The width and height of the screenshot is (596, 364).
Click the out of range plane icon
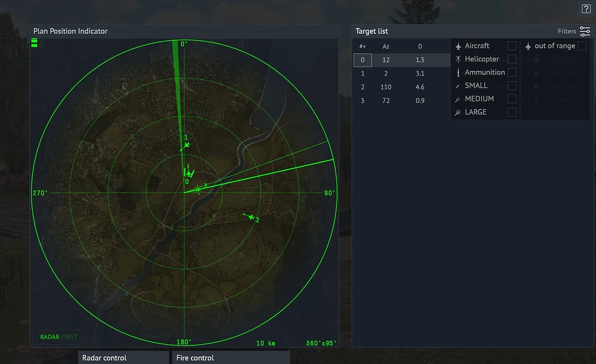tap(528, 46)
